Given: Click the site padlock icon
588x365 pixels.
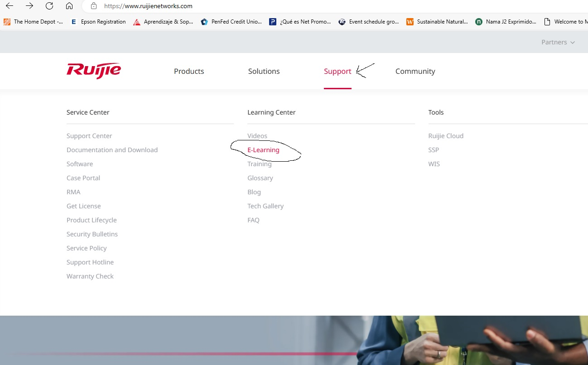Looking at the screenshot, I should [x=94, y=6].
